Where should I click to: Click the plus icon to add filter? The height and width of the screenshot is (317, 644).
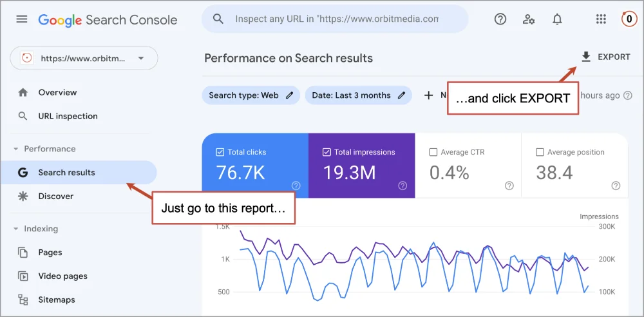pos(428,95)
